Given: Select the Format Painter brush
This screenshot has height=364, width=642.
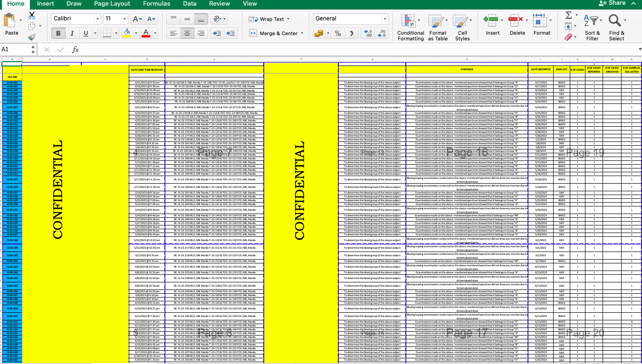Looking at the screenshot, I should pyautogui.click(x=32, y=37).
